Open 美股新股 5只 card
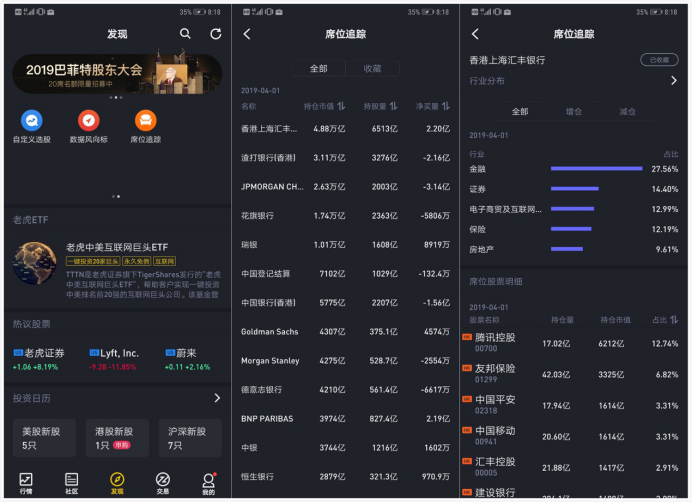692x502 pixels. tap(44, 438)
